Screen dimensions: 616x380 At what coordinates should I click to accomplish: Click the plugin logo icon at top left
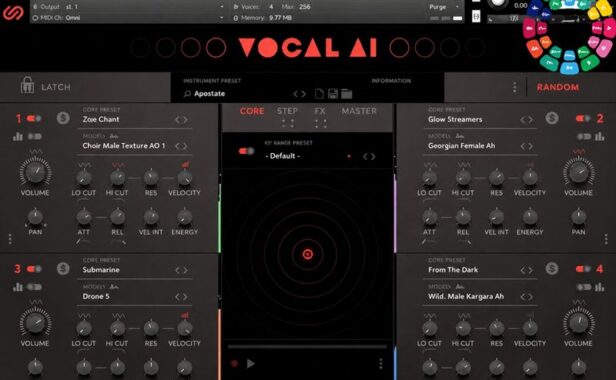coord(13,13)
